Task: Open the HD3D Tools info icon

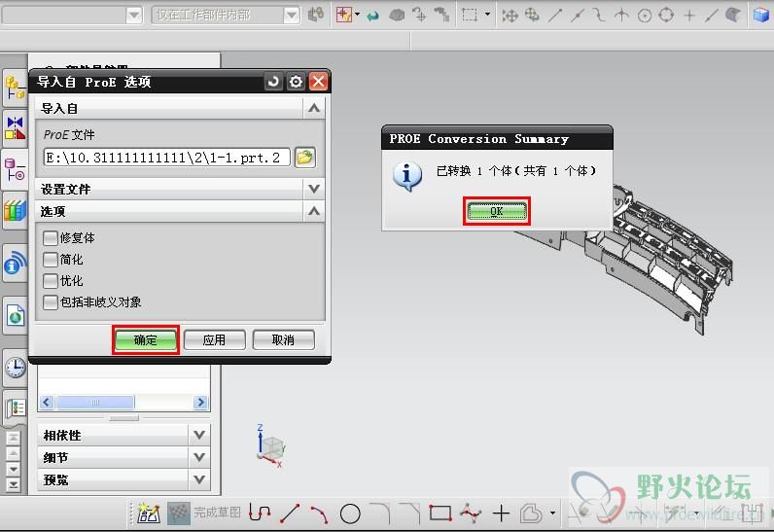Action: pyautogui.click(x=15, y=264)
